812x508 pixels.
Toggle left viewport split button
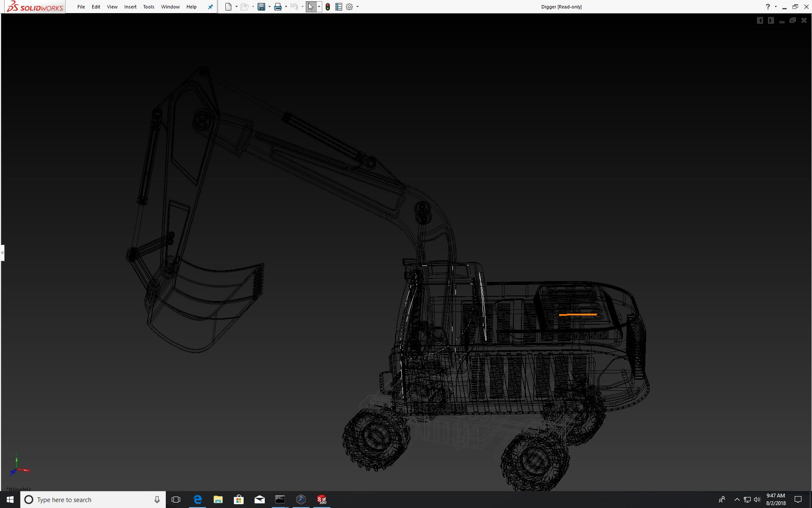click(760, 20)
